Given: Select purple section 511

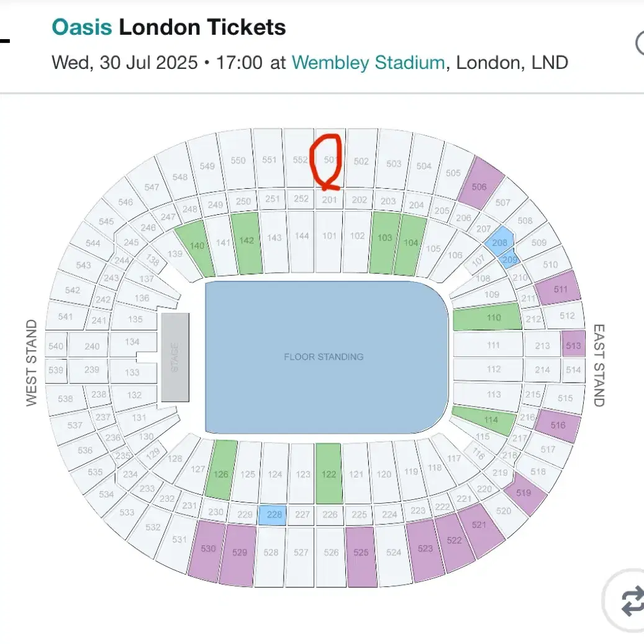Looking at the screenshot, I should tap(558, 288).
